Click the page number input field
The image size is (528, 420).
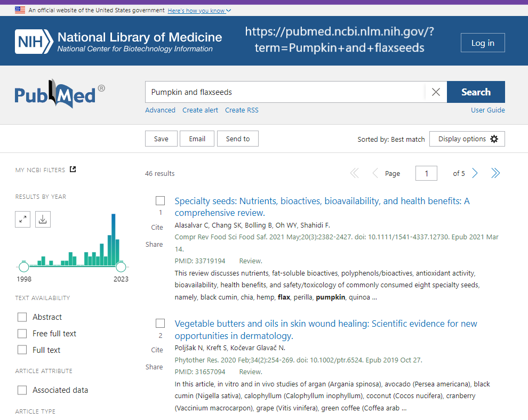[426, 173]
